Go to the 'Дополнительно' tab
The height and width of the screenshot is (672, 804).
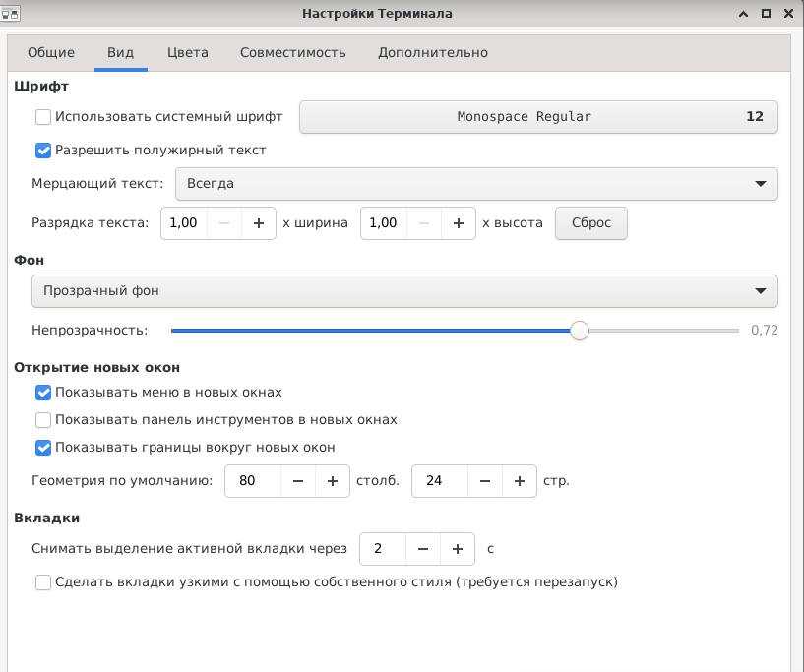coord(432,52)
